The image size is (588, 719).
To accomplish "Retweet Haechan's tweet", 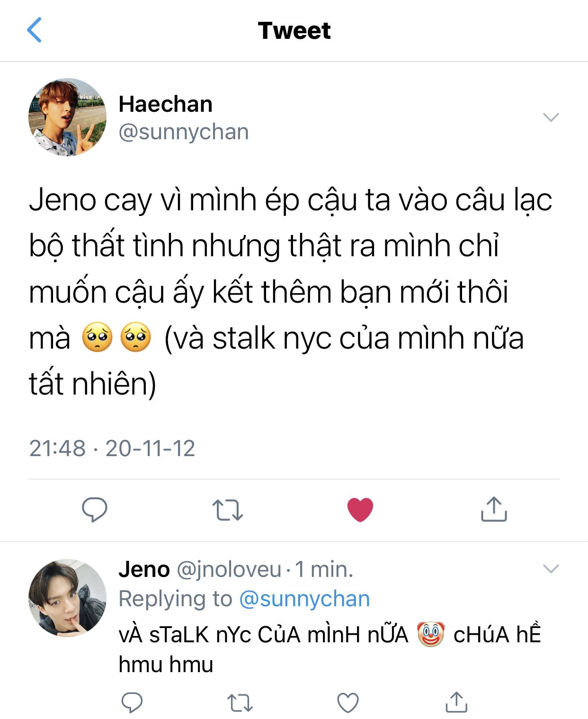I will 227,510.
